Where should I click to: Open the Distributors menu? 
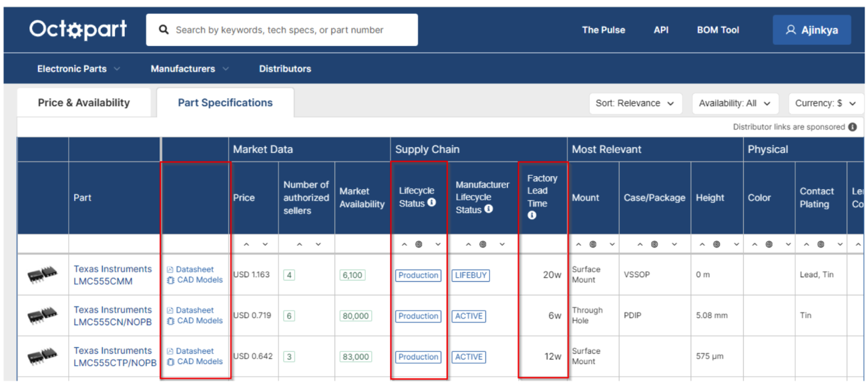[285, 68]
